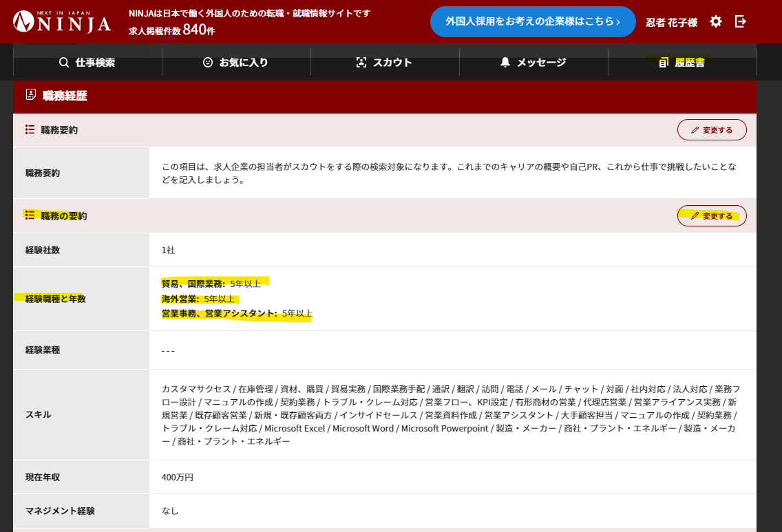782x532 pixels.
Task: Click the 職務要約 description text
Action: pyautogui.click(x=448, y=173)
